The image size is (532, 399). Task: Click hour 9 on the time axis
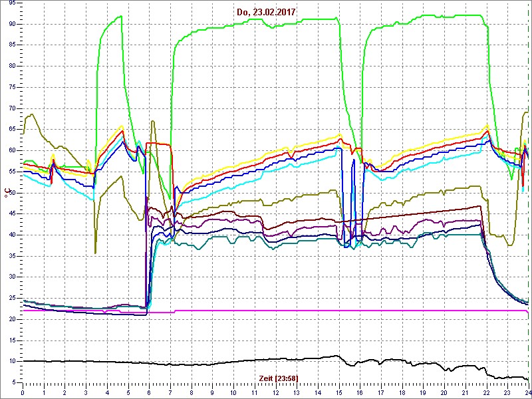click(x=212, y=393)
